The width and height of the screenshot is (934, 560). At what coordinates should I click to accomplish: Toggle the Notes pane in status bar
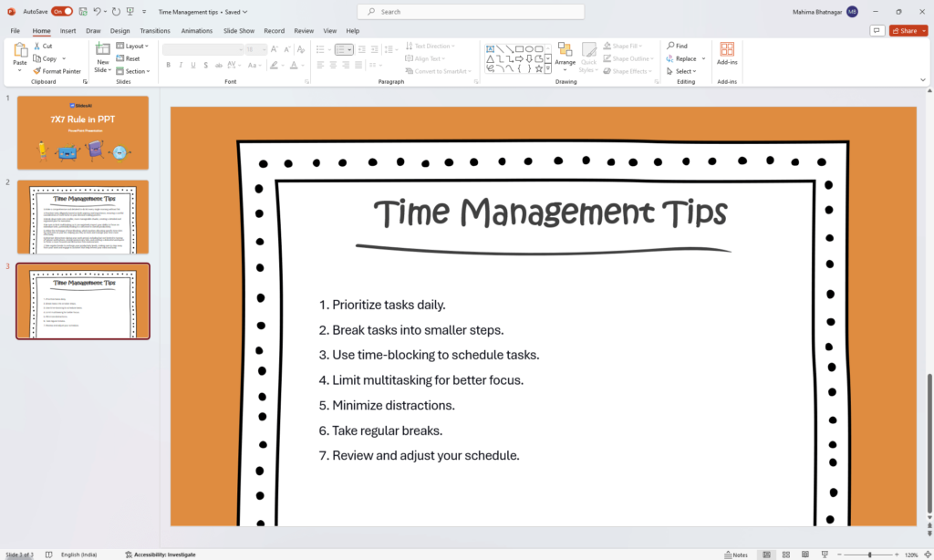pyautogui.click(x=735, y=554)
